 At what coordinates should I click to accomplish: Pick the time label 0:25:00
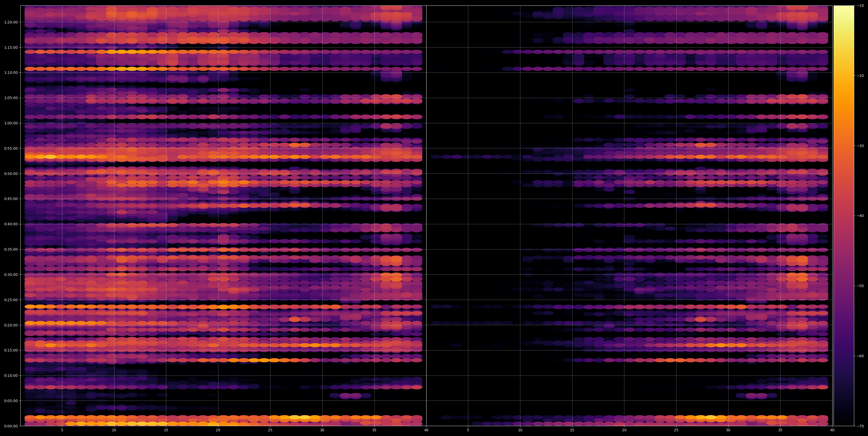(11, 300)
